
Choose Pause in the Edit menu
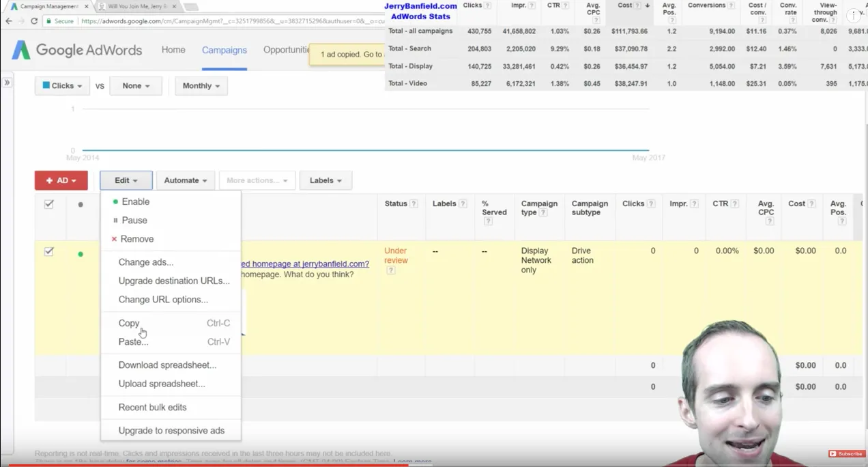[x=134, y=221]
